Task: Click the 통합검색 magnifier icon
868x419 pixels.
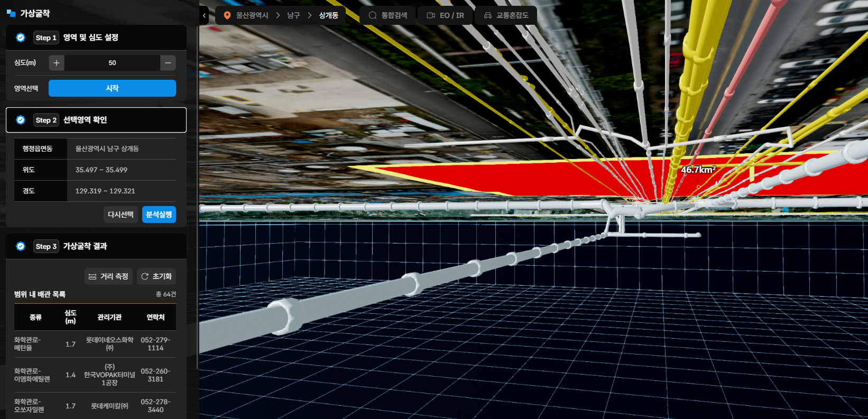Action: tap(373, 15)
